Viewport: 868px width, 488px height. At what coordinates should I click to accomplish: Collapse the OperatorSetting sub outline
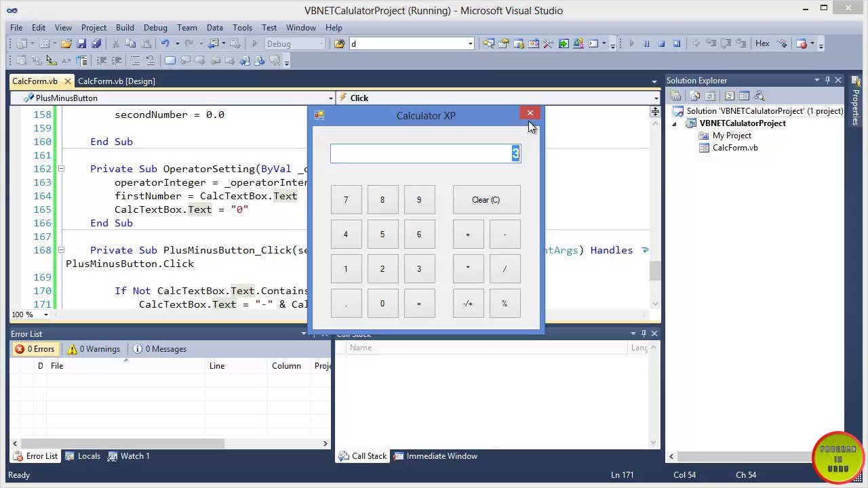coord(60,169)
